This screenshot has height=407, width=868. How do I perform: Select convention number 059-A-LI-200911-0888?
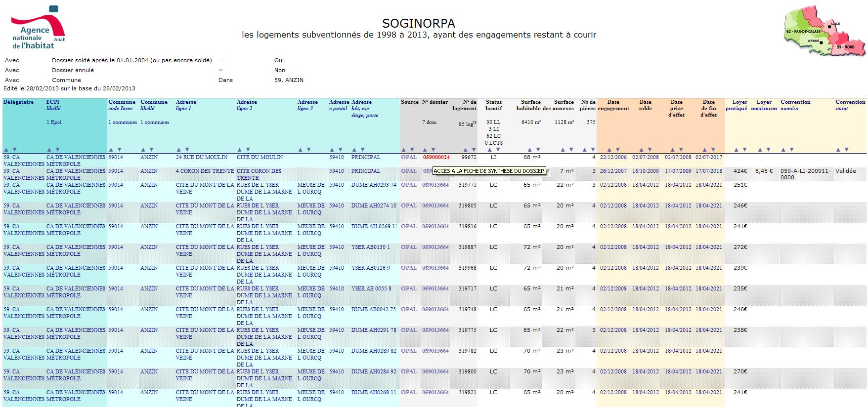(806, 174)
